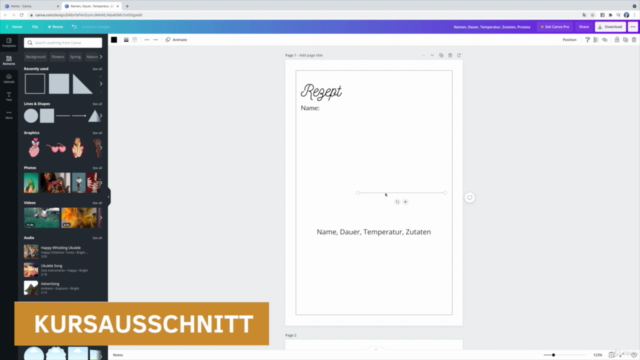Open the Text sidebar panel
Screen dimensions: 640x360
pos(9,96)
